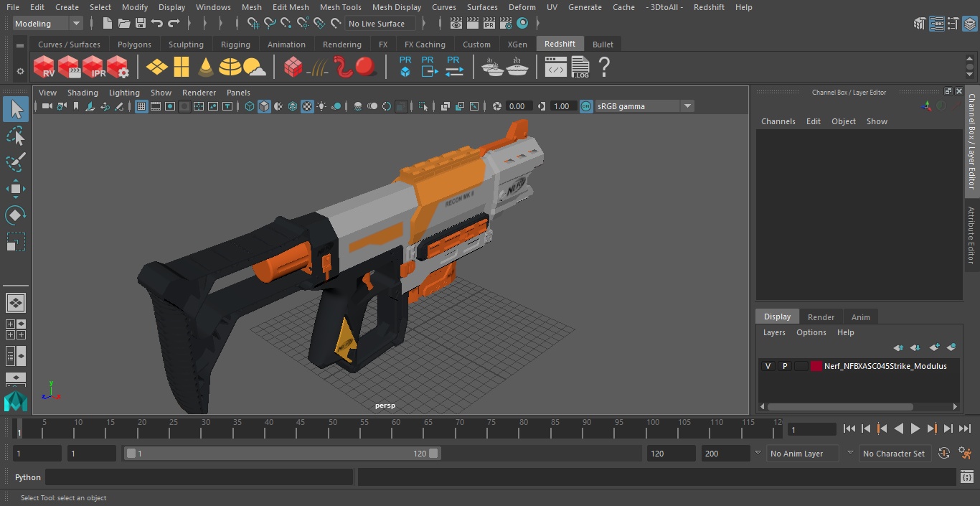Open the Channels menu in Channel Box
This screenshot has height=506, width=980.
[x=778, y=121]
